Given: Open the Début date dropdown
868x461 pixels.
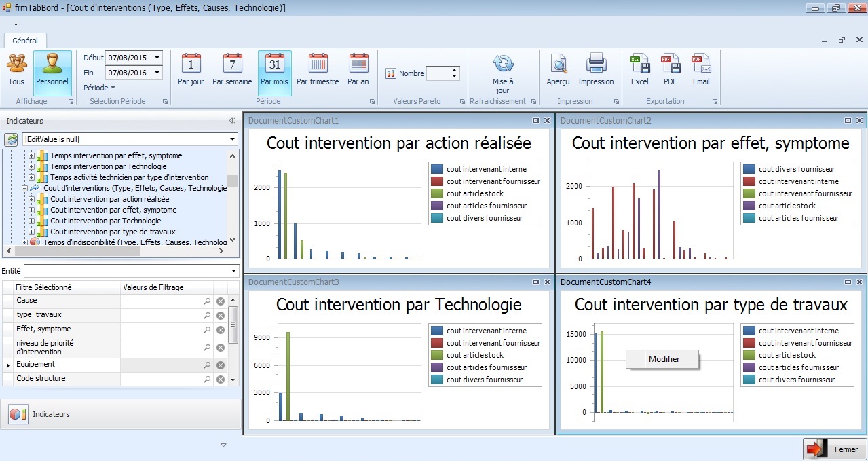Looking at the screenshot, I should point(157,58).
